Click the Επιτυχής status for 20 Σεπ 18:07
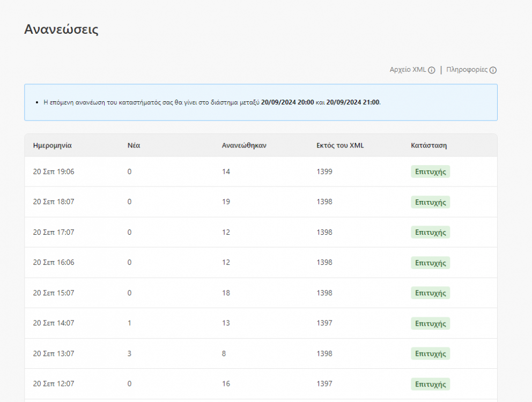The image size is (532, 402). [x=430, y=202]
